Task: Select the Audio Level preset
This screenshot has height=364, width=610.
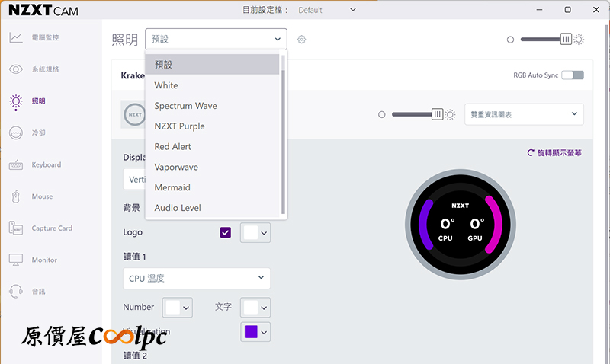Action: click(212, 208)
